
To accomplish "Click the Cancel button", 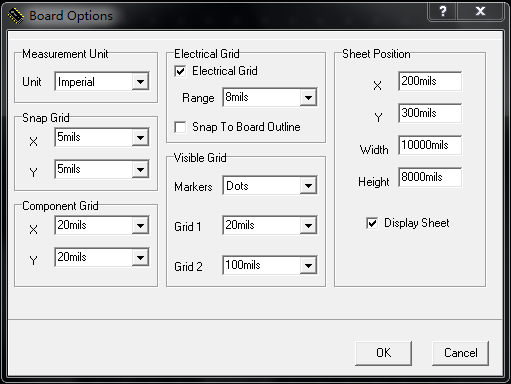I will click(460, 353).
